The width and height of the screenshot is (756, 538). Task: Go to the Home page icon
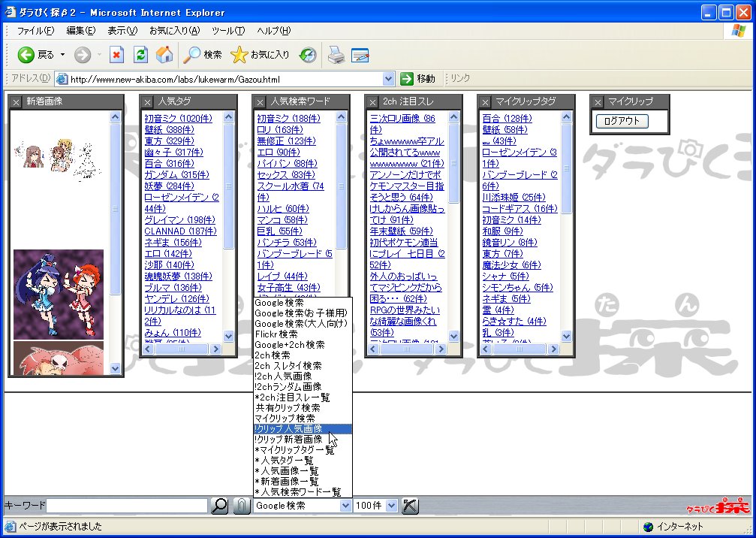tap(164, 55)
